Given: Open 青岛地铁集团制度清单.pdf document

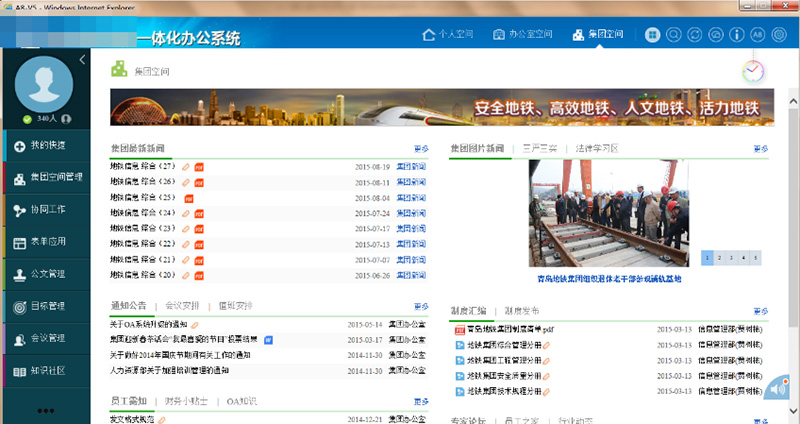Looking at the screenshot, I should (x=510, y=330).
